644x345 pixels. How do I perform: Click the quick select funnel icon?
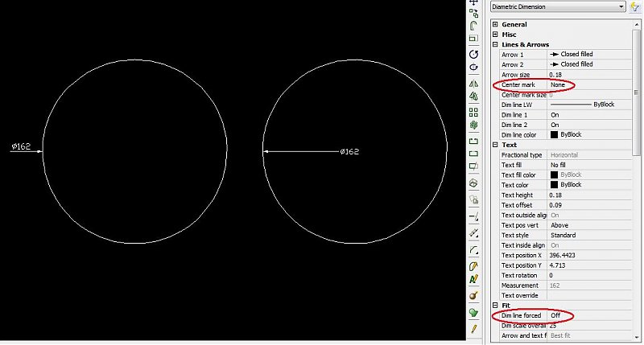click(x=634, y=6)
